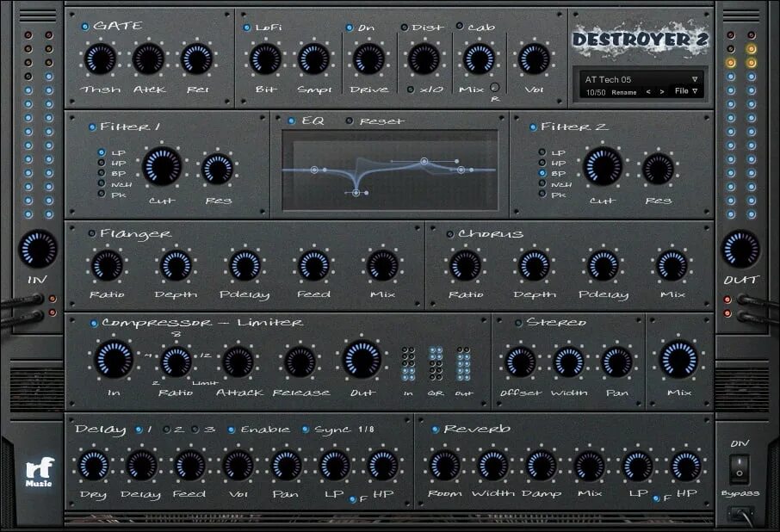Click the Flanger Feed knob
The height and width of the screenshot is (532, 780).
tap(313, 264)
